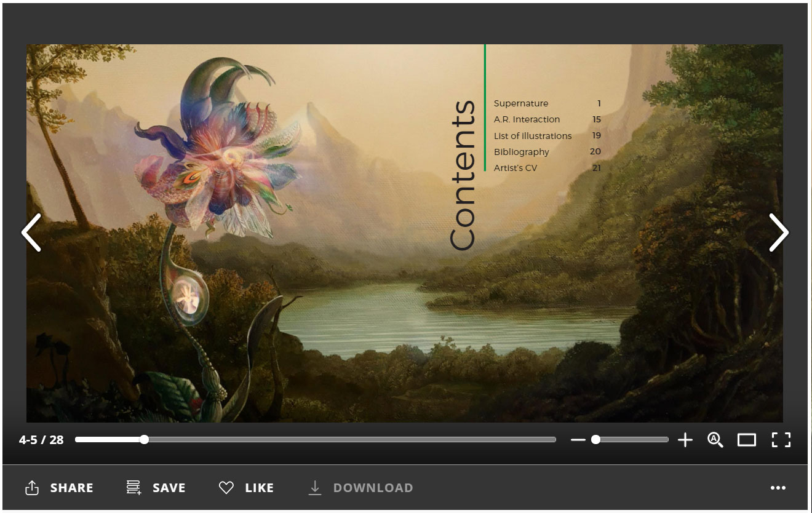The width and height of the screenshot is (812, 513).
Task: Click the Download arrow icon
Action: [x=315, y=487]
